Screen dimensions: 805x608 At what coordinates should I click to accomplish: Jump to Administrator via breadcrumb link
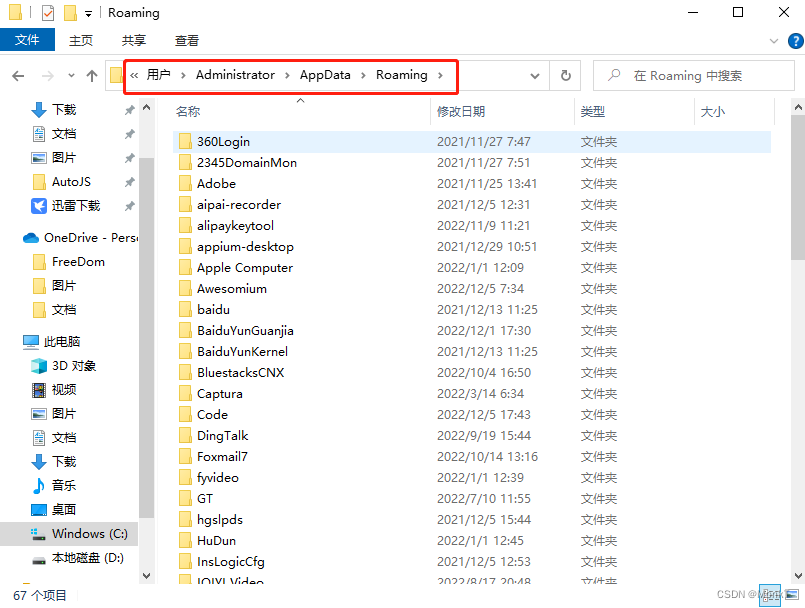pyautogui.click(x=236, y=75)
